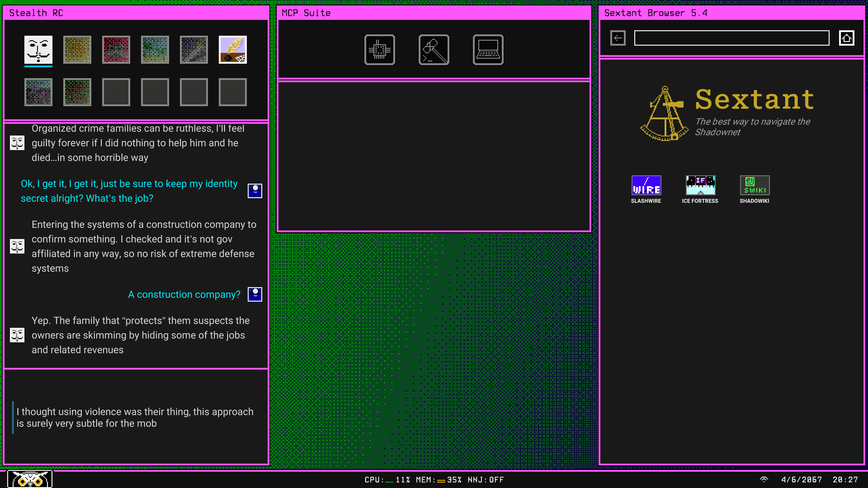Click the back arrow in Sextant Browser
This screenshot has height=488, width=868.
coord(618,38)
